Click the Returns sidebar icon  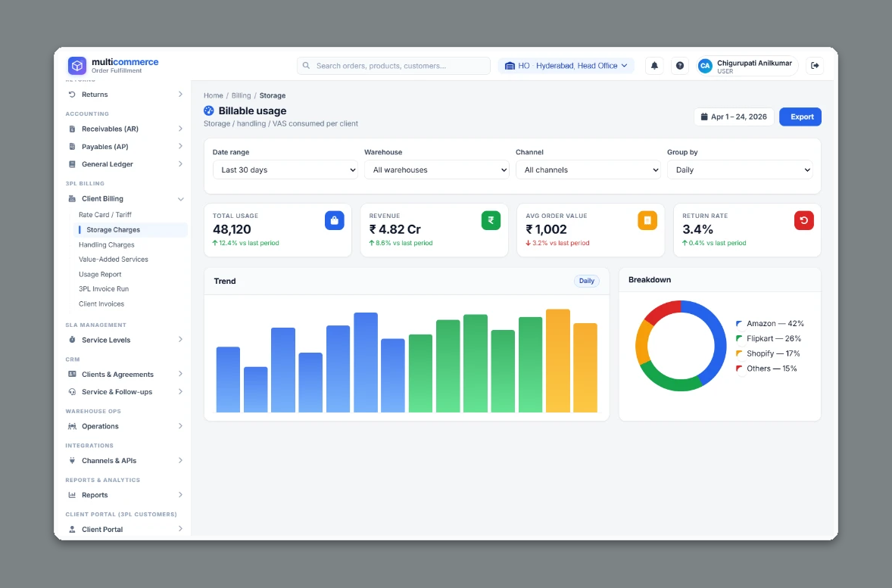click(x=72, y=95)
